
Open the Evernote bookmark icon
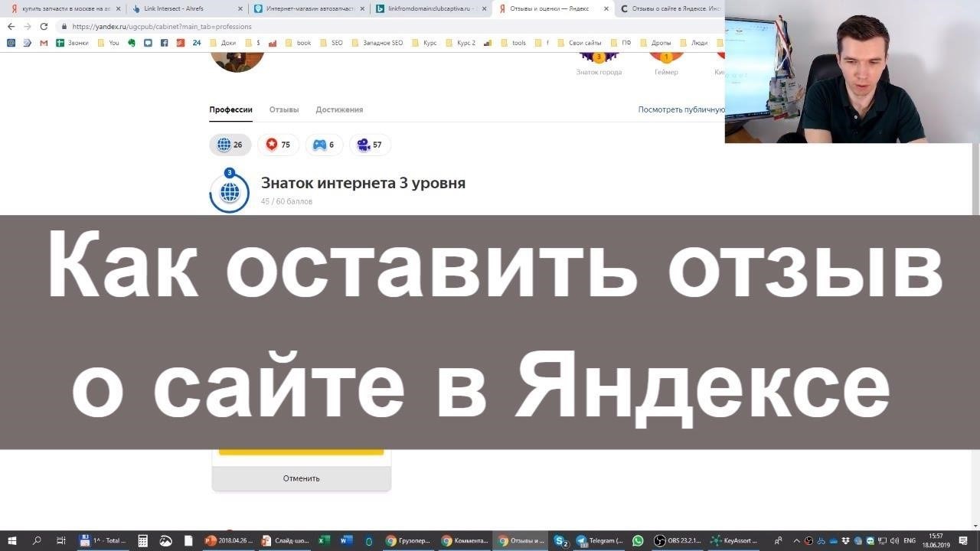132,43
